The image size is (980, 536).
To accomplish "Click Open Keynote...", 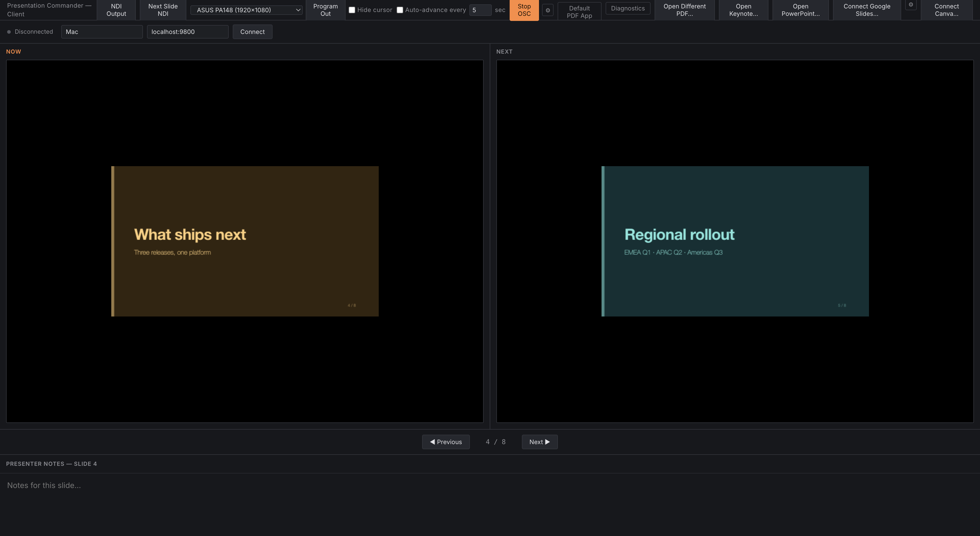I will (x=743, y=10).
